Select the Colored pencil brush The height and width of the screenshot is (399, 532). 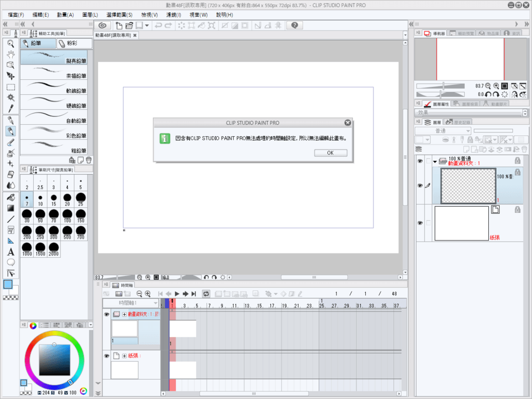[x=54, y=132]
